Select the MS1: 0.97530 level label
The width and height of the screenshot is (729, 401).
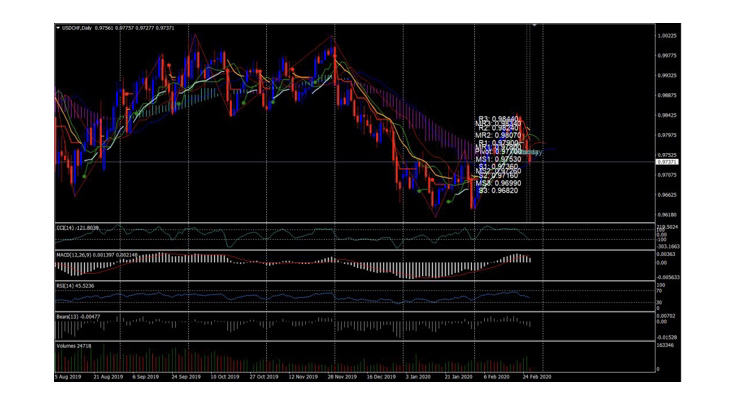tap(497, 159)
